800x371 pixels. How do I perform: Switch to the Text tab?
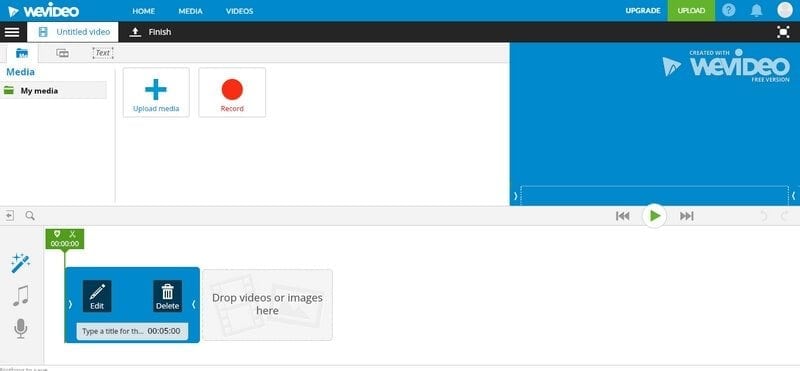pyautogui.click(x=103, y=53)
